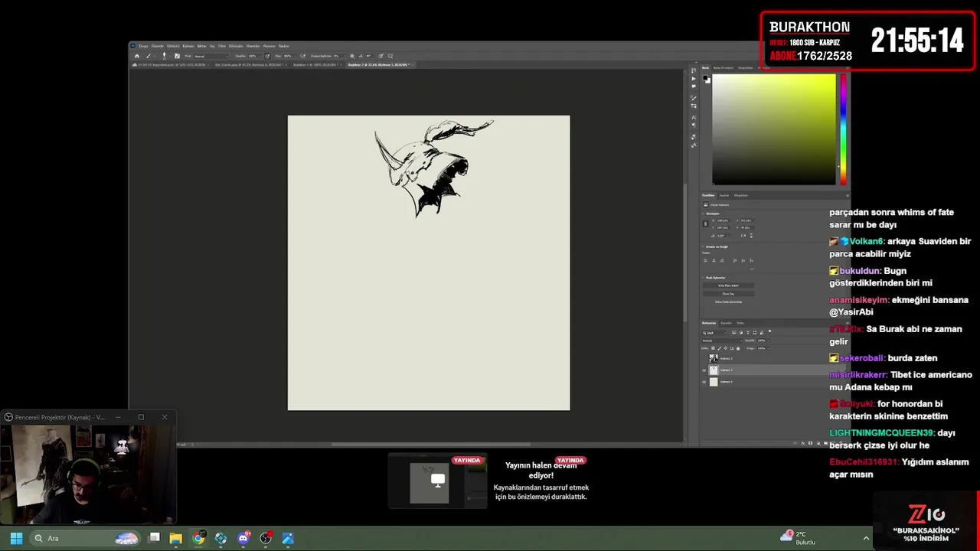980x551 pixels.
Task: Open the brush size preset picker
Action: (x=166, y=56)
